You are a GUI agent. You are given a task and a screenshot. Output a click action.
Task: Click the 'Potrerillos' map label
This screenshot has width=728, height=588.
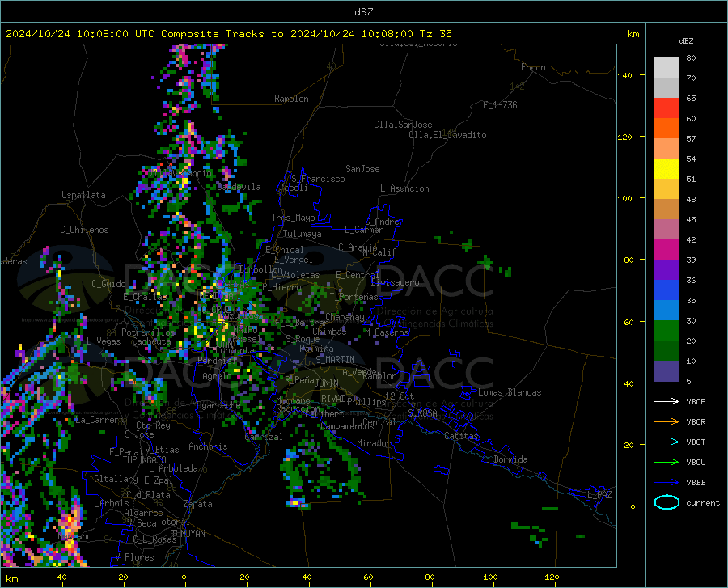point(148,332)
